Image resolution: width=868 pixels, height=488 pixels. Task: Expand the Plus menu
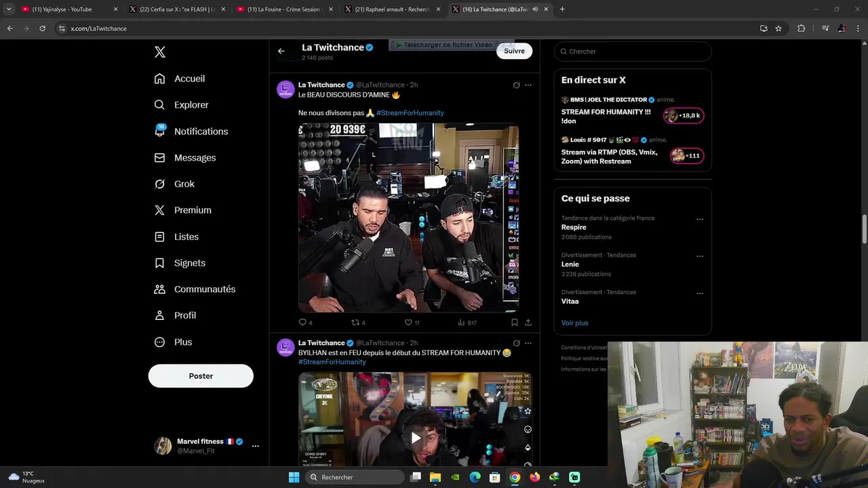point(173,342)
